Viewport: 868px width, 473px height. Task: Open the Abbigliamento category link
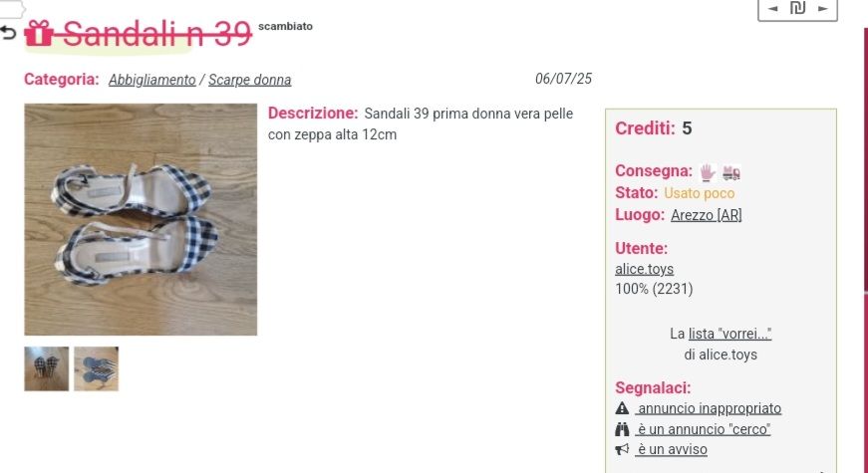tap(152, 80)
